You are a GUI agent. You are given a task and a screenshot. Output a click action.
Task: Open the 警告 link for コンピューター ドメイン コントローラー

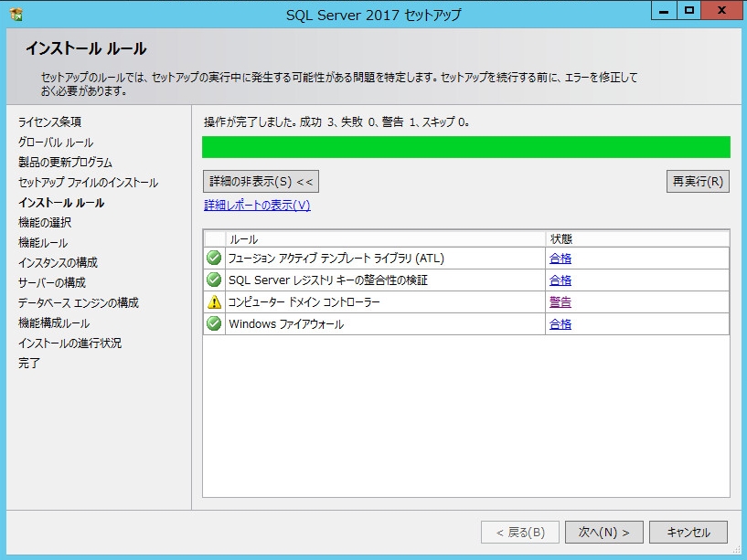click(562, 302)
